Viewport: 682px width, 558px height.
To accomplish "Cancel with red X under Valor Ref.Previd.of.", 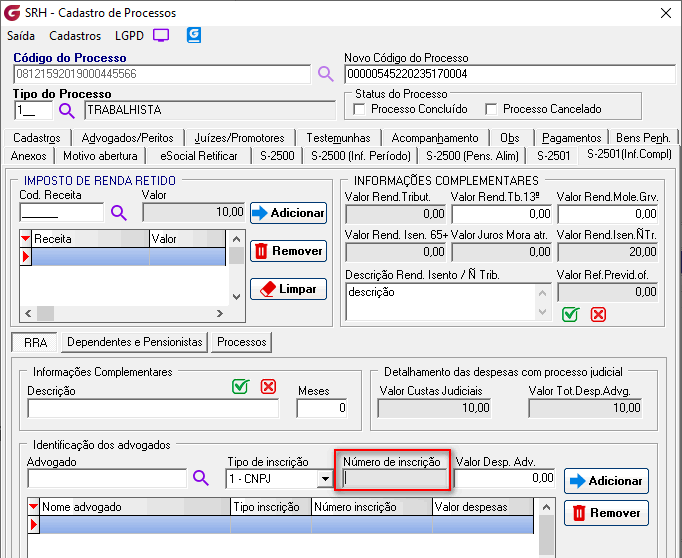I will (x=598, y=314).
